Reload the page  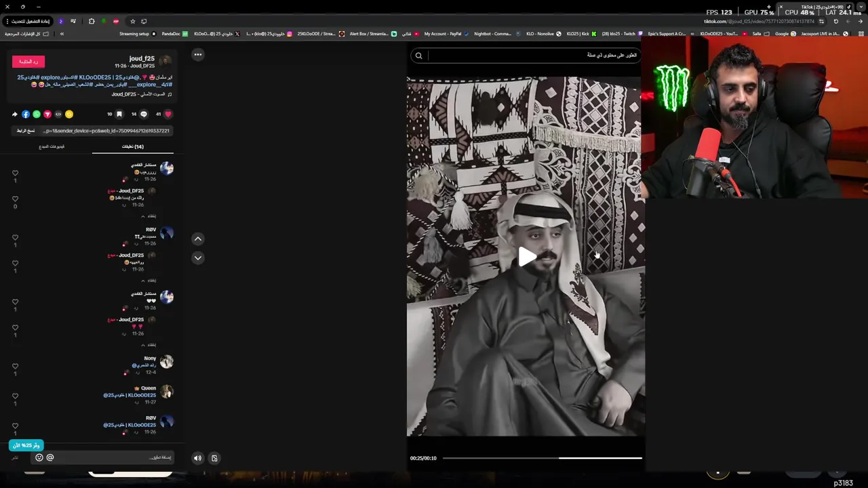tap(835, 21)
